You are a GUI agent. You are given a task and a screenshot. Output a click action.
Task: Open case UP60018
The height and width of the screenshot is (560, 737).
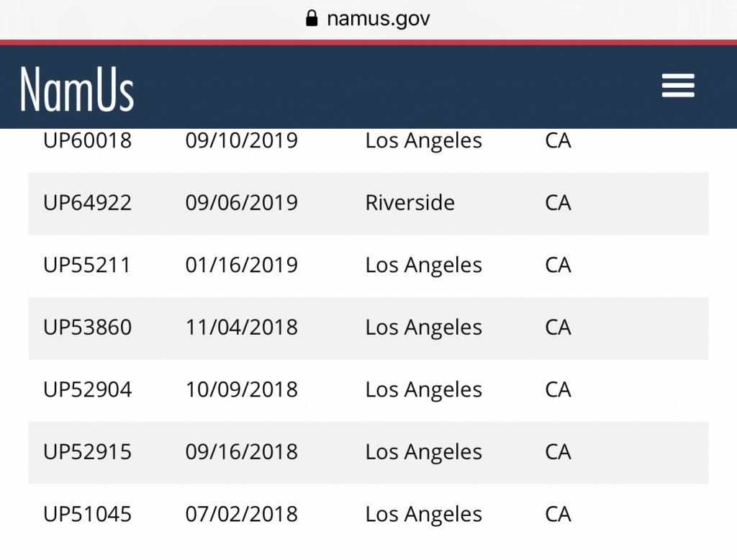coord(88,140)
